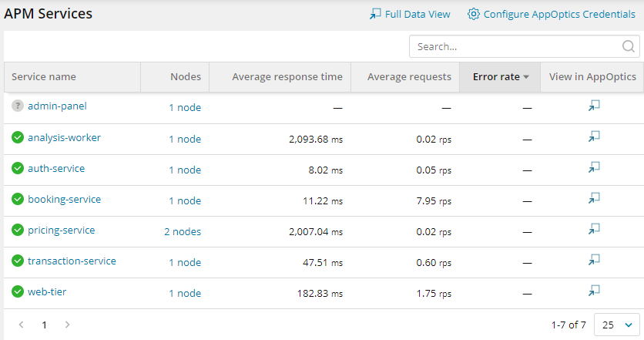
Task: Toggle sort arrow on Error rate column
Action: (x=526, y=77)
